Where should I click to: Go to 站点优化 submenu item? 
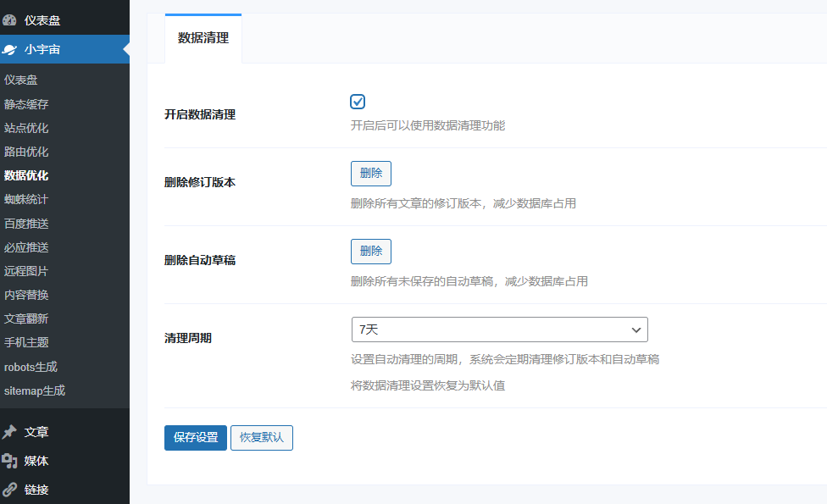point(26,128)
